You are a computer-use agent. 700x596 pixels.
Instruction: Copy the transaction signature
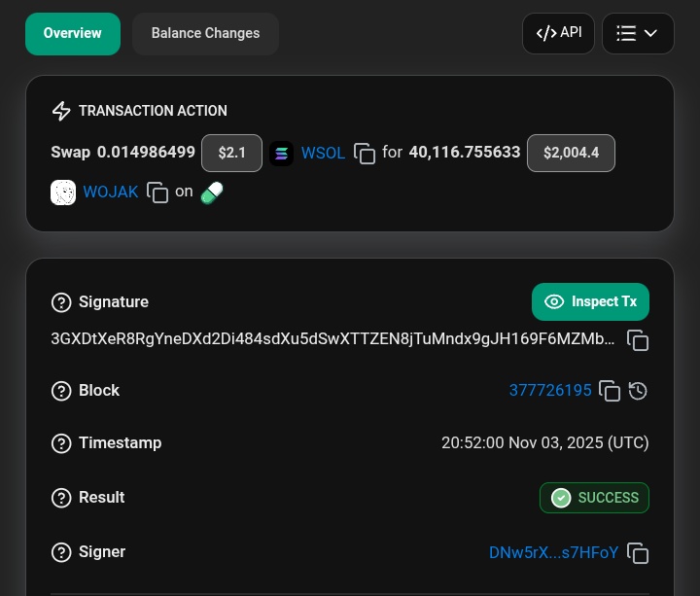(638, 340)
